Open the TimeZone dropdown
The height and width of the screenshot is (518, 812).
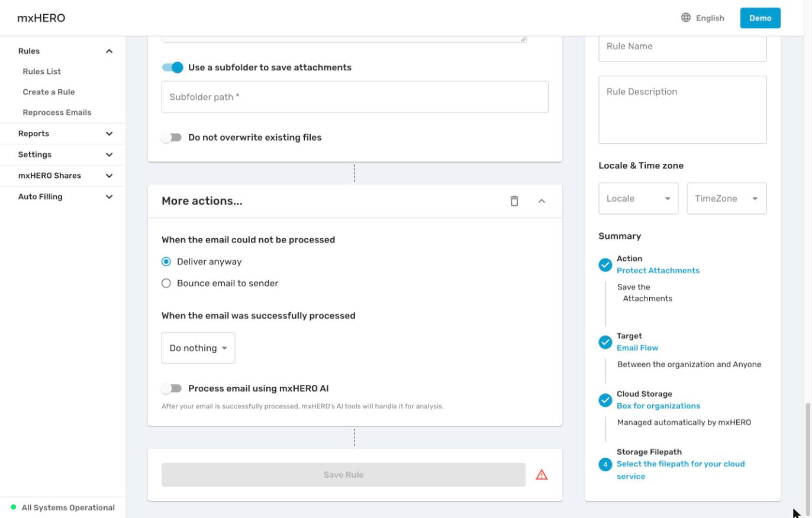727,199
